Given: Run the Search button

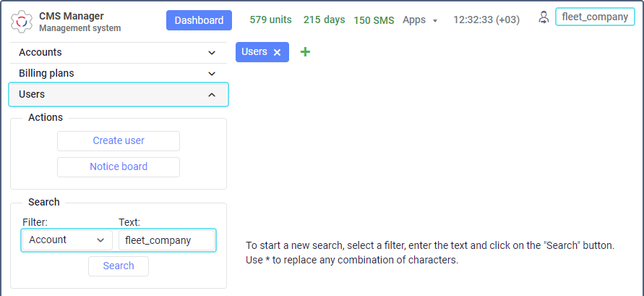Looking at the screenshot, I should (119, 266).
